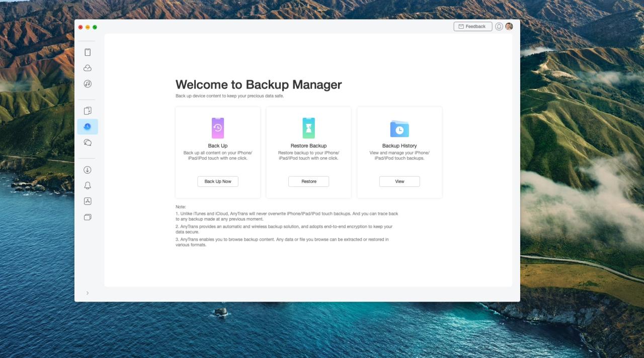Open Ringtone Maker bell icon in sidebar
This screenshot has width=644, height=358.
pyautogui.click(x=88, y=186)
